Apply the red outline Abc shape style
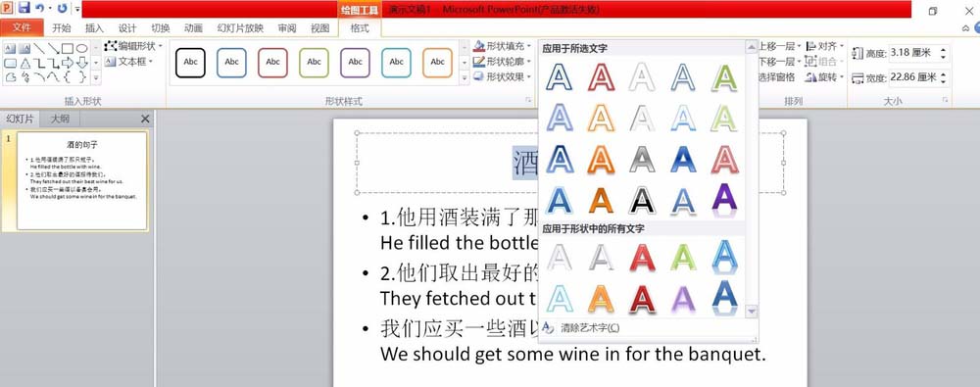Viewport: 980px width, 387px height. (x=273, y=63)
